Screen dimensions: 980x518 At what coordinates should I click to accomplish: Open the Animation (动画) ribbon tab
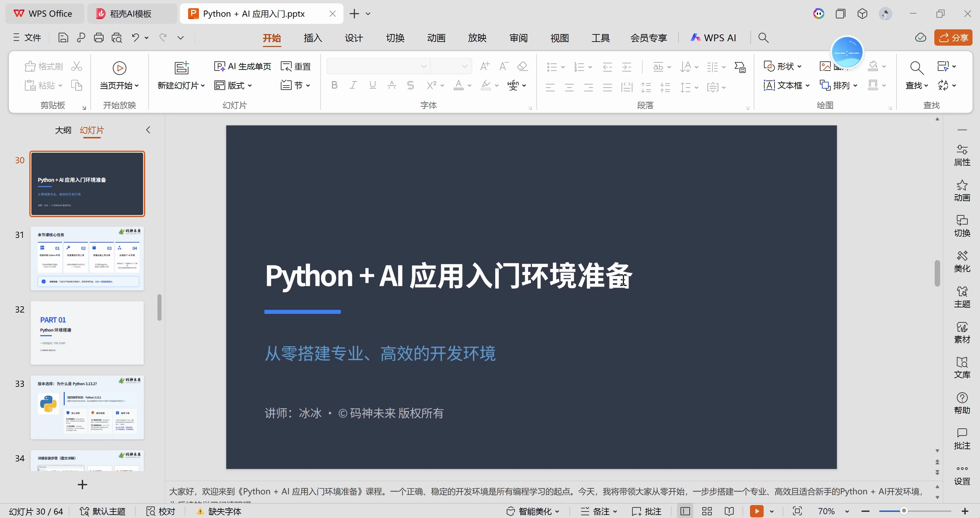[x=436, y=38]
